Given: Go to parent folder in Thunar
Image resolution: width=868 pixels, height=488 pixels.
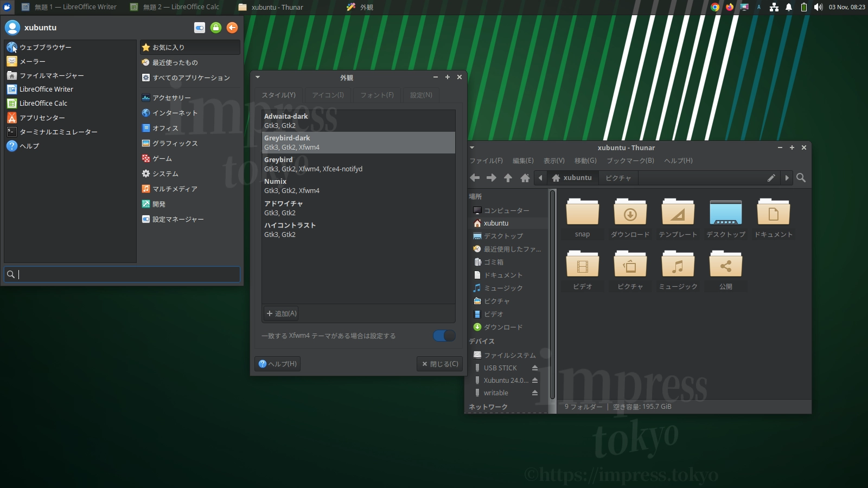Looking at the screenshot, I should (508, 178).
